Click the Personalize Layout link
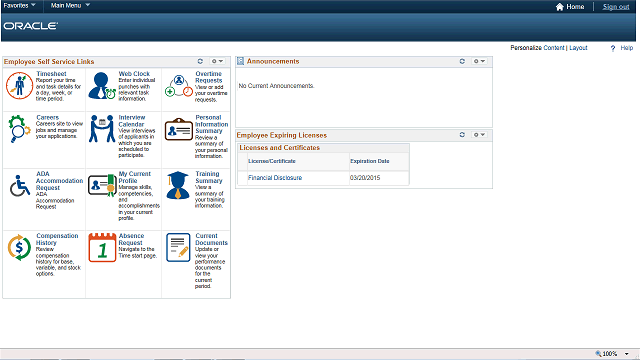 (x=578, y=48)
